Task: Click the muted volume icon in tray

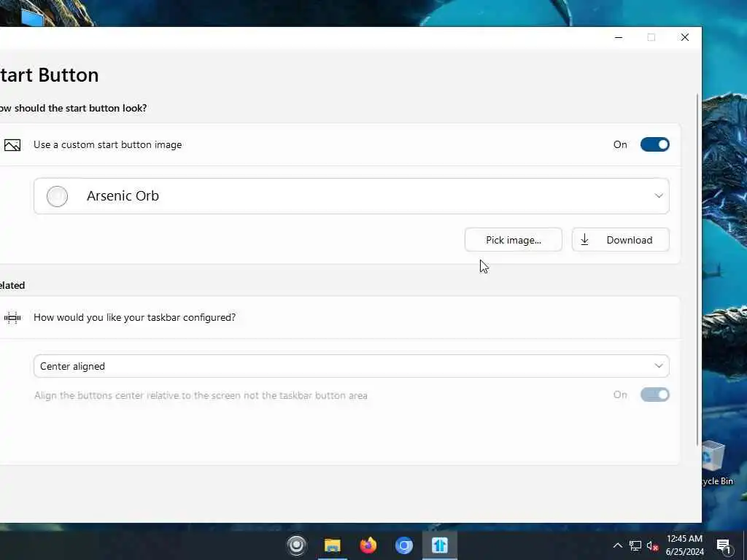Action: (x=652, y=545)
